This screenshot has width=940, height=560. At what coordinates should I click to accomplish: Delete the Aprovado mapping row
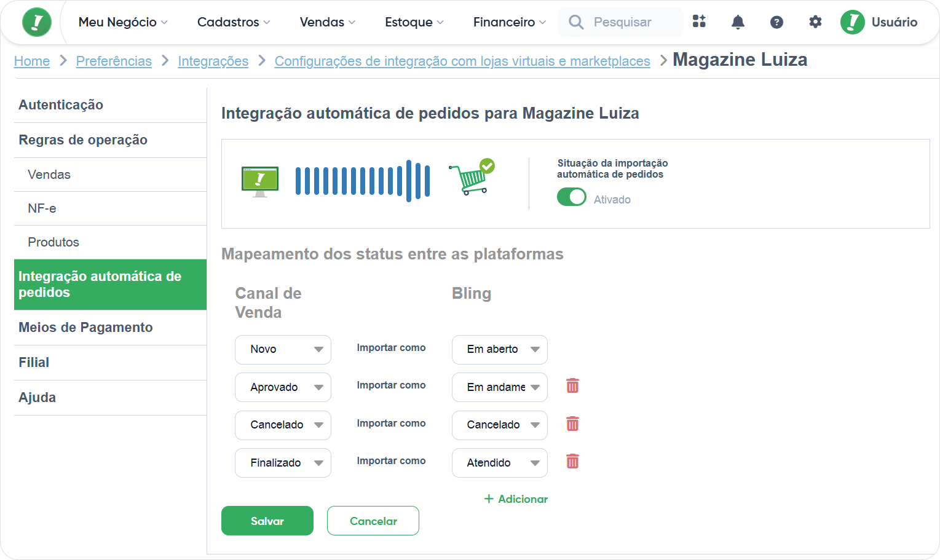(572, 386)
